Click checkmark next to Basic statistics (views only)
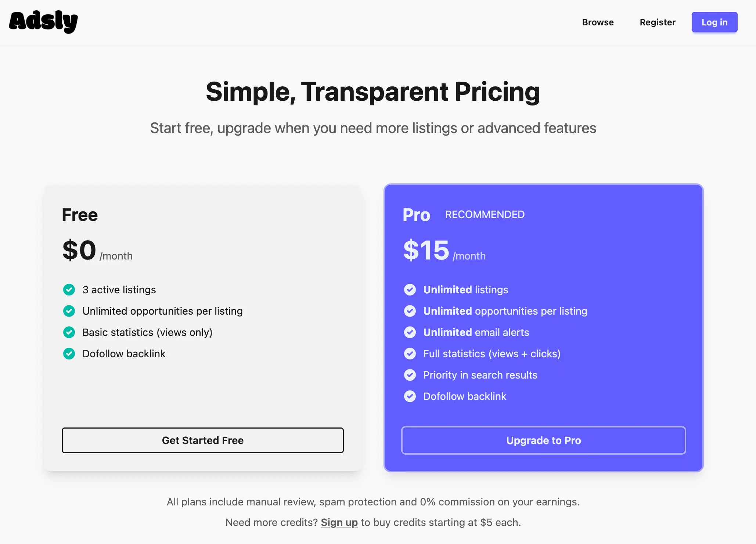Screen dimensions: 756x544 click(69, 332)
